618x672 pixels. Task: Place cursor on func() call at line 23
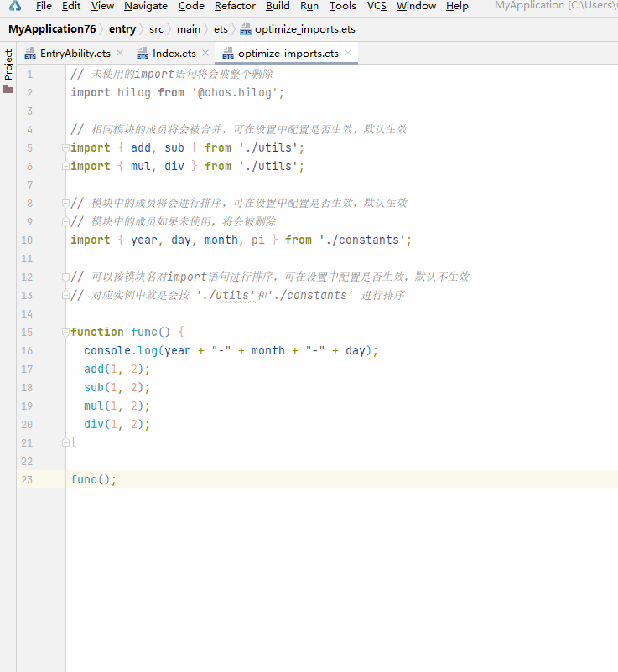[x=93, y=479]
